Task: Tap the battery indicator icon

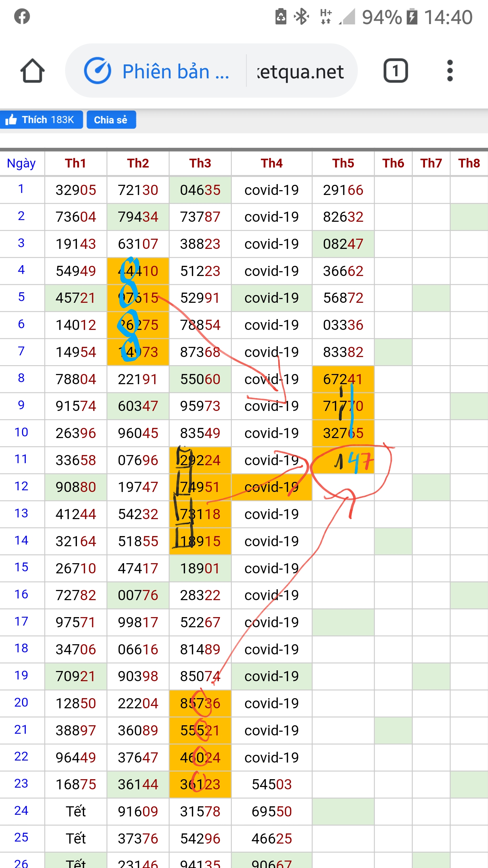Action: coord(412,17)
